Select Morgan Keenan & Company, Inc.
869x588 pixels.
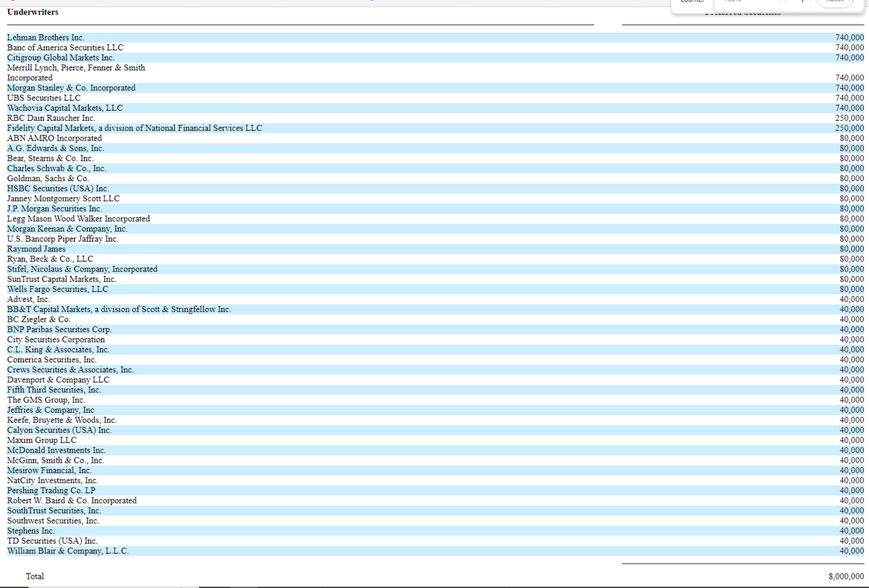pyautogui.click(x=67, y=229)
